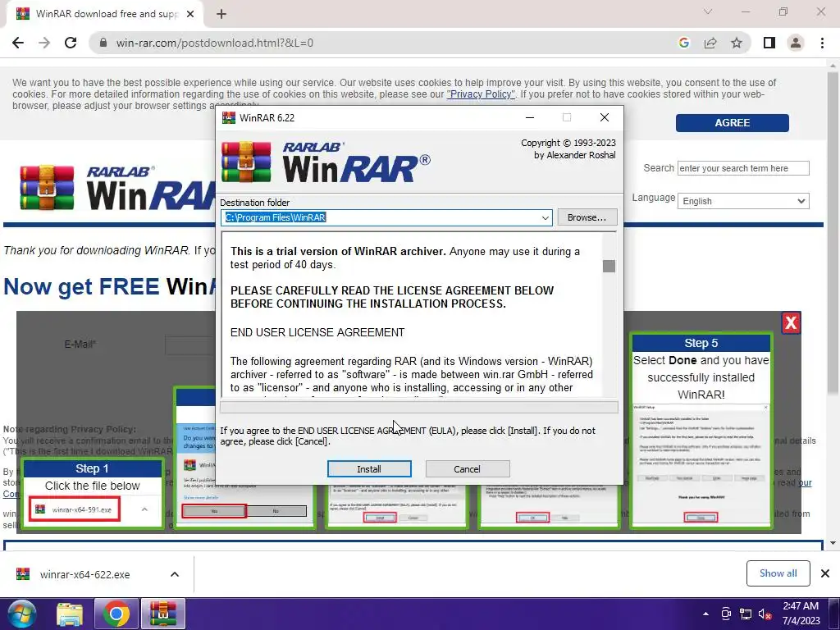840x630 pixels.
Task: Click the file icon of winrar-x64-622.exe
Action: tap(23, 574)
